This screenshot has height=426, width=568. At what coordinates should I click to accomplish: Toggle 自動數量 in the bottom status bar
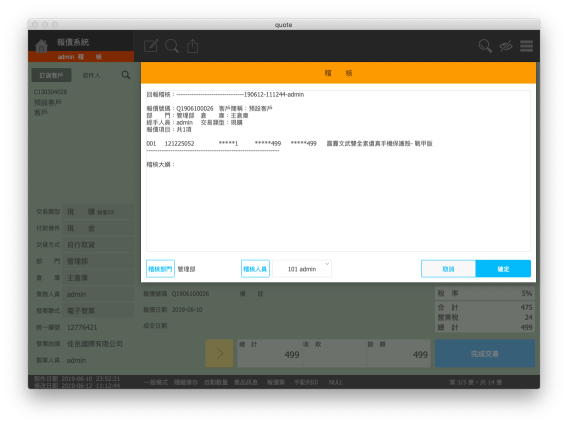[x=216, y=382]
